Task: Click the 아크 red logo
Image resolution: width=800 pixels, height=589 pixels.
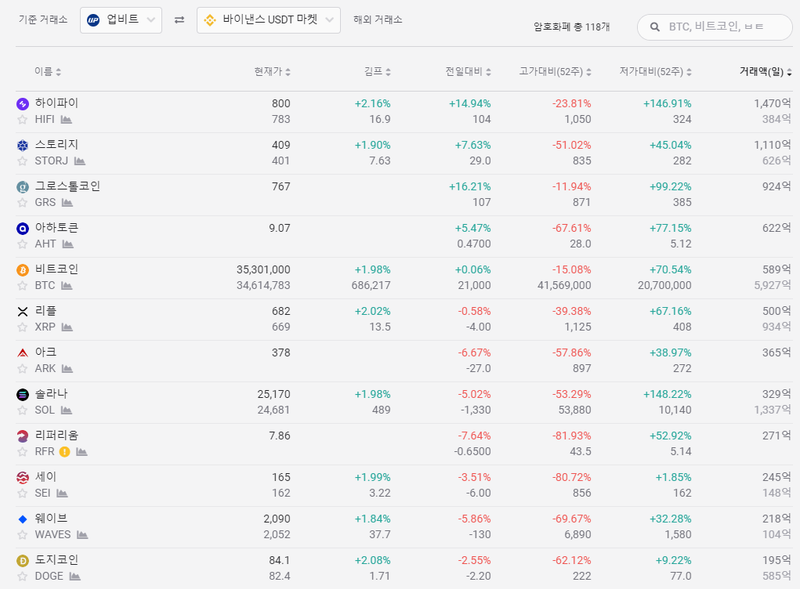Action: pyautogui.click(x=22, y=353)
